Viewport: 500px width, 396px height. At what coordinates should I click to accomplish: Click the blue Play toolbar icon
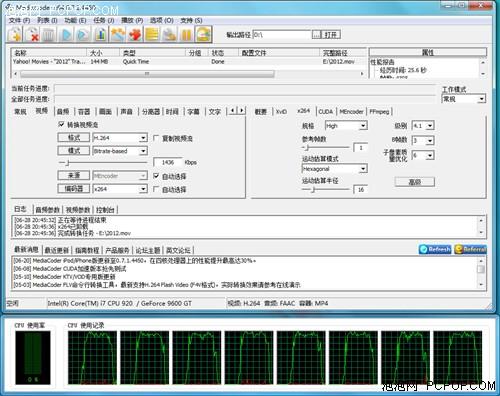[66, 34]
